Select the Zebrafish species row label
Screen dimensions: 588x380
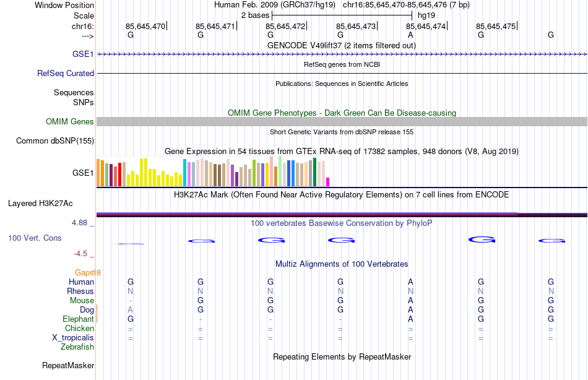77,347
